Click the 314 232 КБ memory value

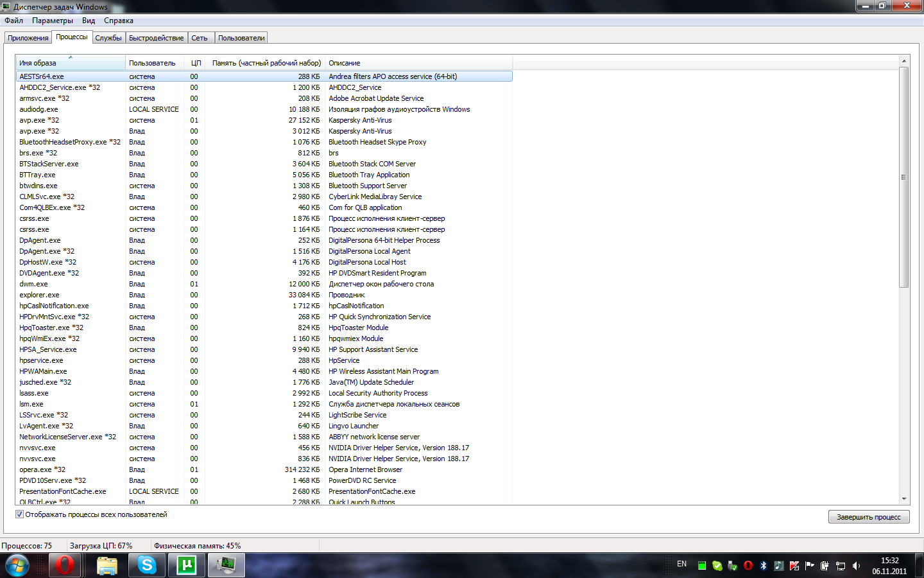[x=302, y=469]
